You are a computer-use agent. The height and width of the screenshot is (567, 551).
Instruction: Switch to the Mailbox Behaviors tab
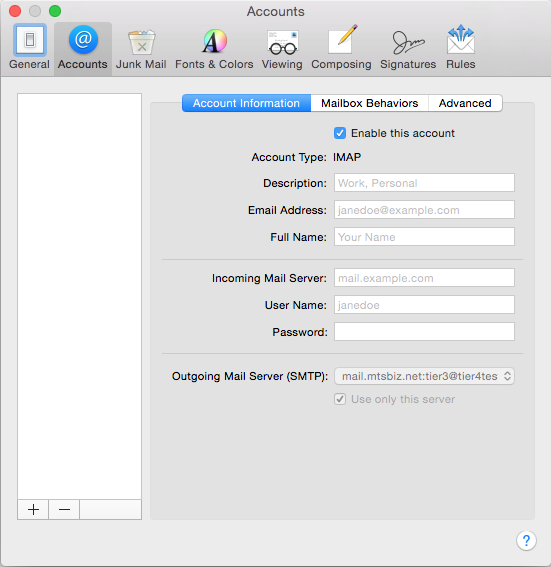click(x=370, y=103)
